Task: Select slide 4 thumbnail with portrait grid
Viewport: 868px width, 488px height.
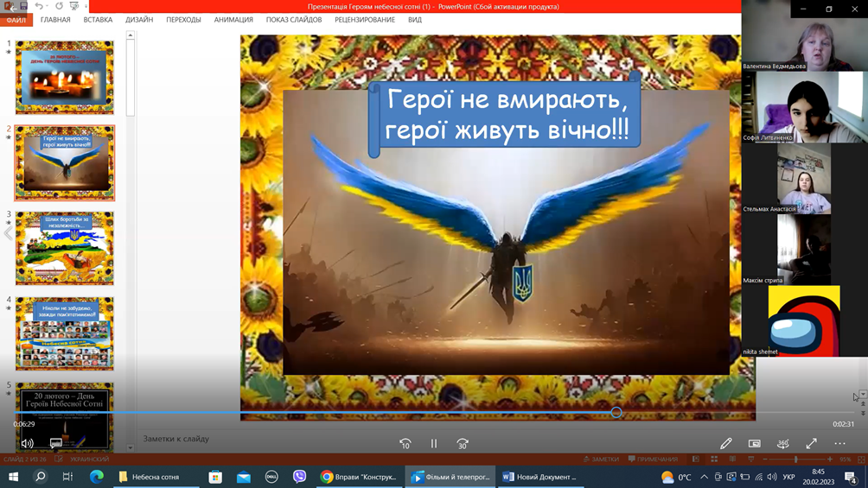Action: click(65, 333)
